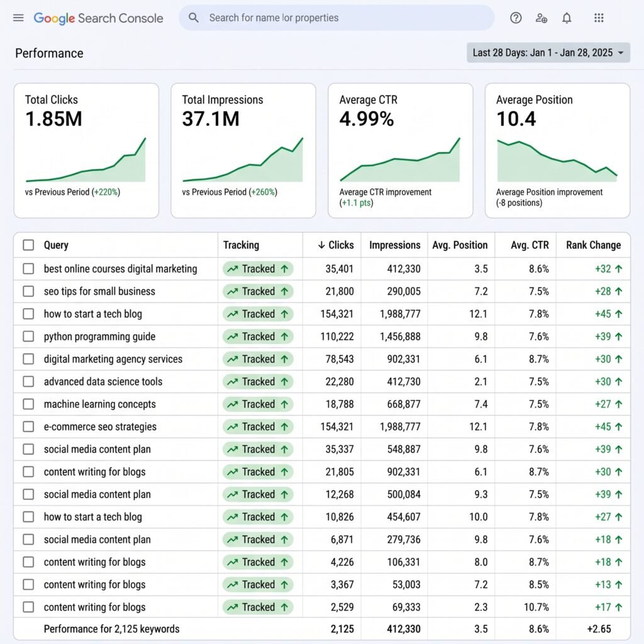
Task: Click up arrow in the 21,805 clicks row badge
Action: (284, 472)
